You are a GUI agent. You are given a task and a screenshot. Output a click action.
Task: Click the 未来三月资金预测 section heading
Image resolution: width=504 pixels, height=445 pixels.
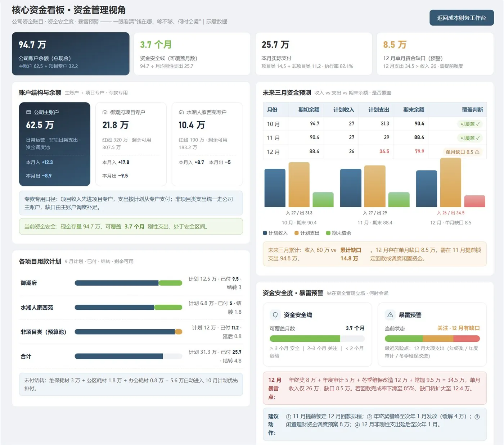click(287, 92)
